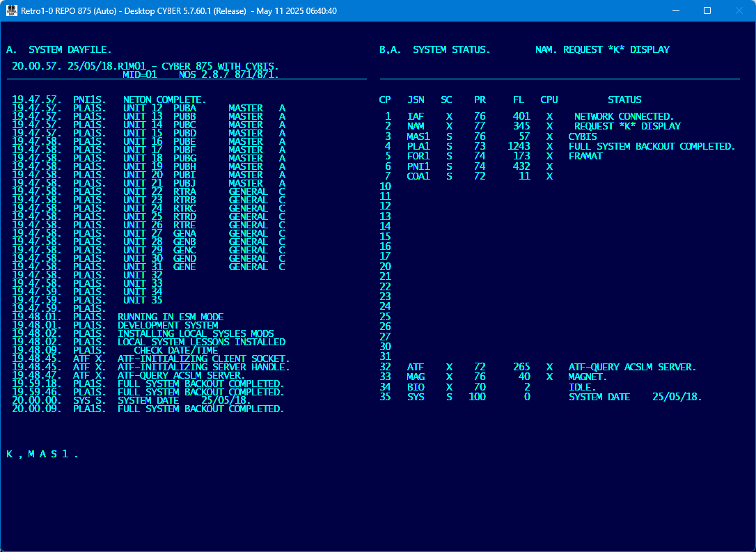This screenshot has height=552, width=756.
Task: Click NAM job name at control point 2
Action: pyautogui.click(x=416, y=127)
